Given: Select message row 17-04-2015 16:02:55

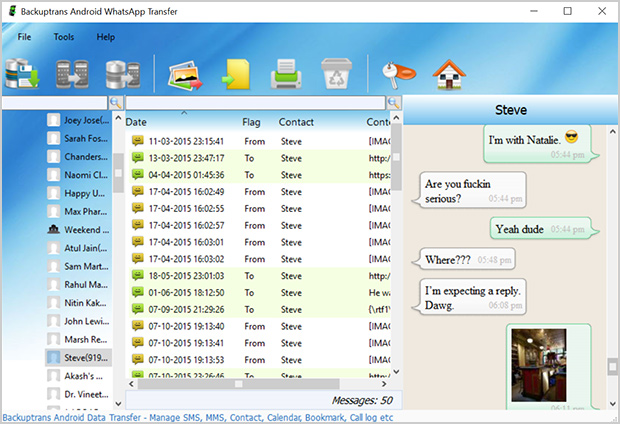Looking at the screenshot, I should pyautogui.click(x=260, y=208).
